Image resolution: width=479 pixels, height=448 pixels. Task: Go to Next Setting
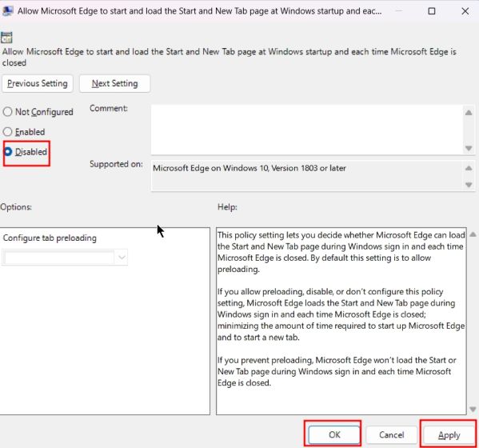coord(114,83)
